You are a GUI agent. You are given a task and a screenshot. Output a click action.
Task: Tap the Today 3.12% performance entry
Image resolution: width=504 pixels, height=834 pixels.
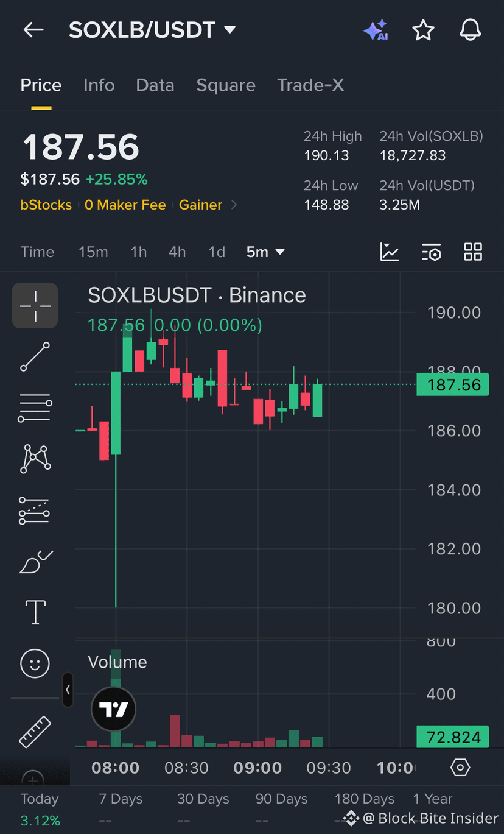[x=40, y=809]
